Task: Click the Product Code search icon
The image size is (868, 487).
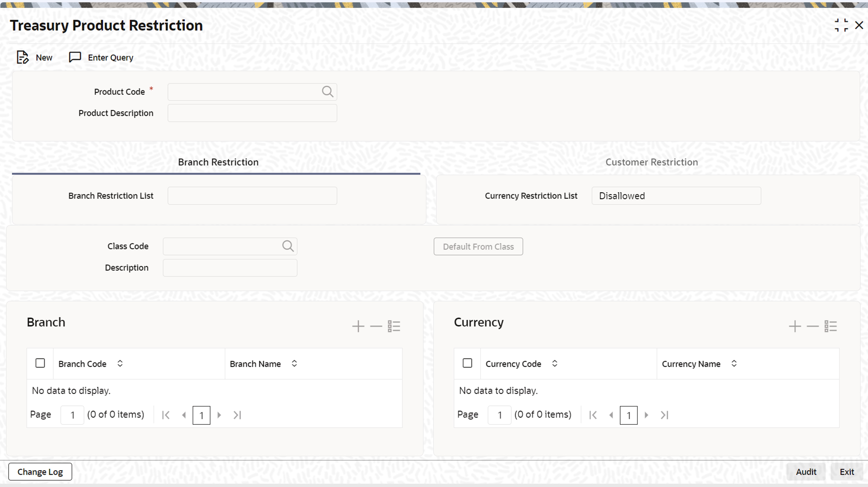Action: (x=327, y=92)
